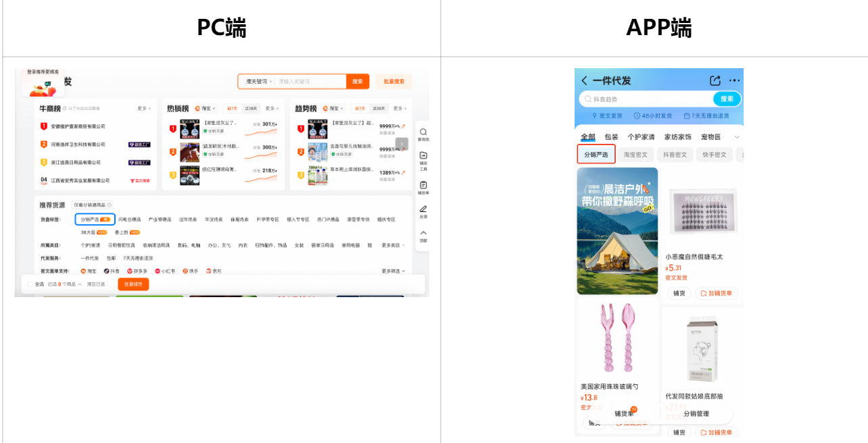
Task: Open 铺货单 in the APP bottom bar
Action: (624, 413)
